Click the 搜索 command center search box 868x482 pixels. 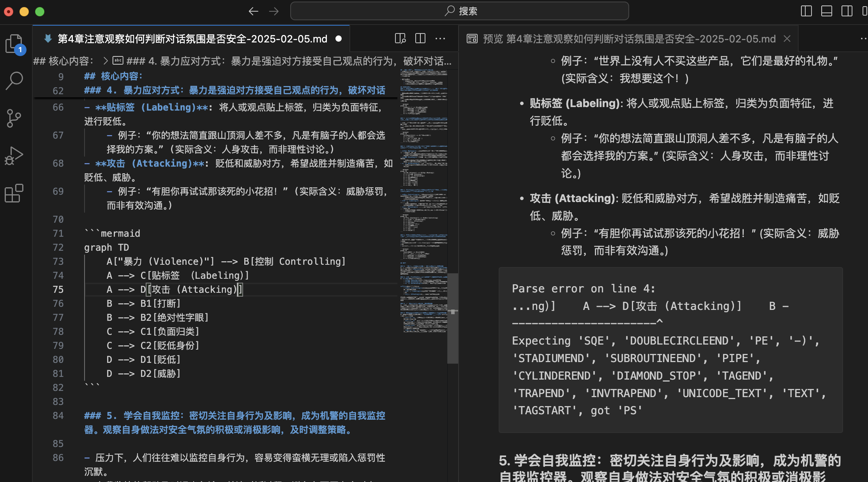click(460, 11)
